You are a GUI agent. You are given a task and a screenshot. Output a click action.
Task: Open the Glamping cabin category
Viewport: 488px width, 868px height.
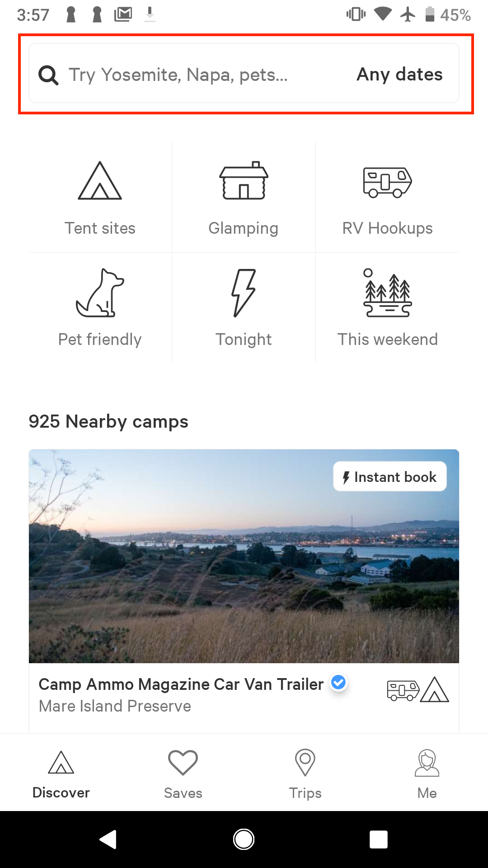pos(244,180)
